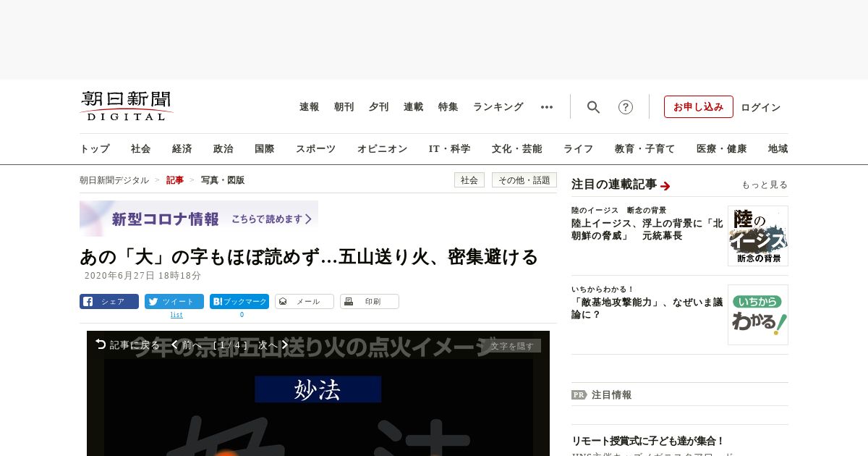868x456 pixels.
Task: Open the 社会 section tab
Action: click(141, 149)
